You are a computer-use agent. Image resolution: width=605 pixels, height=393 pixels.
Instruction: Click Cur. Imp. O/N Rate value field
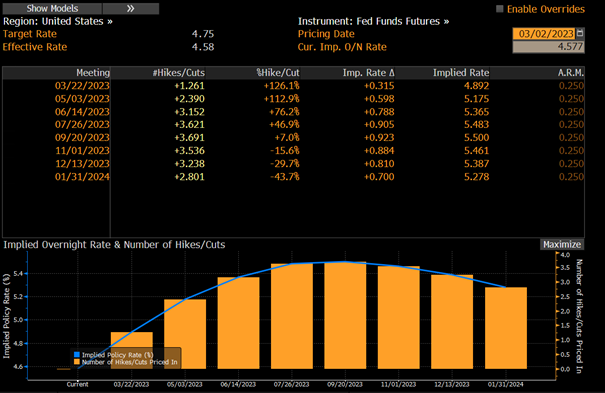[x=548, y=47]
